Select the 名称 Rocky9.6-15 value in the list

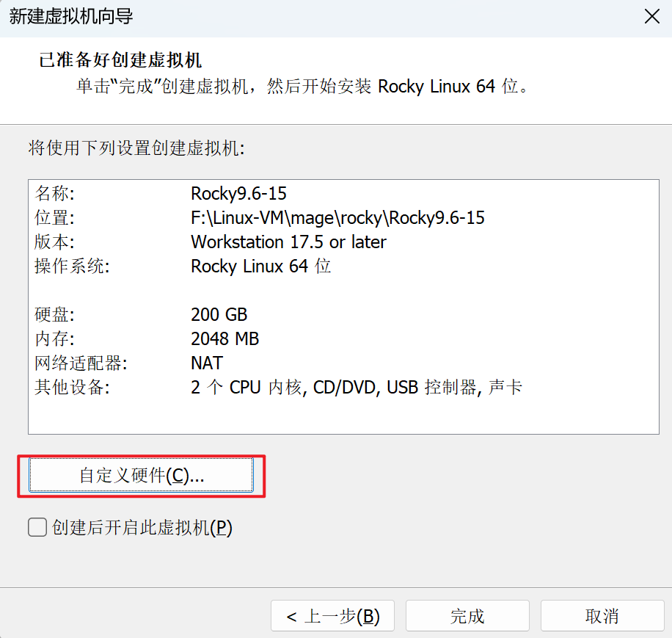(238, 194)
